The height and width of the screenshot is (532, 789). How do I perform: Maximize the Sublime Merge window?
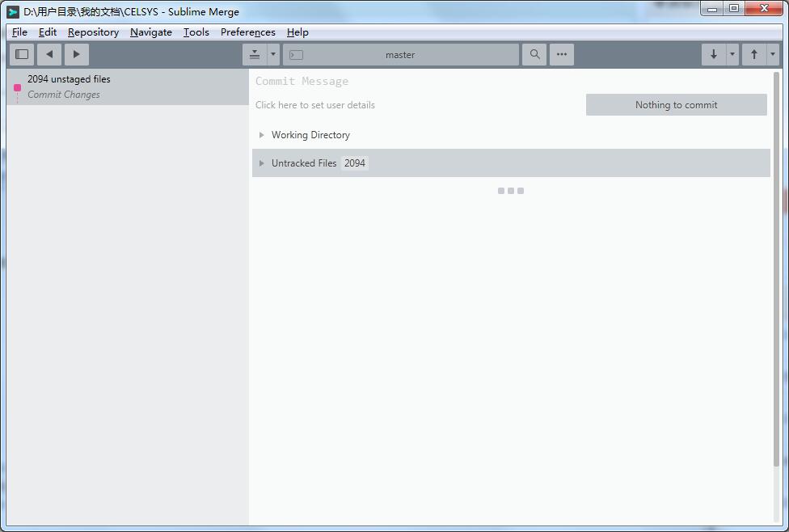[x=734, y=9]
